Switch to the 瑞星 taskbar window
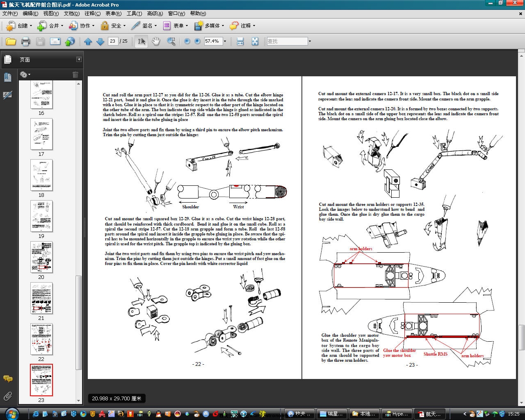The height and width of the screenshot is (420, 525). (332, 414)
